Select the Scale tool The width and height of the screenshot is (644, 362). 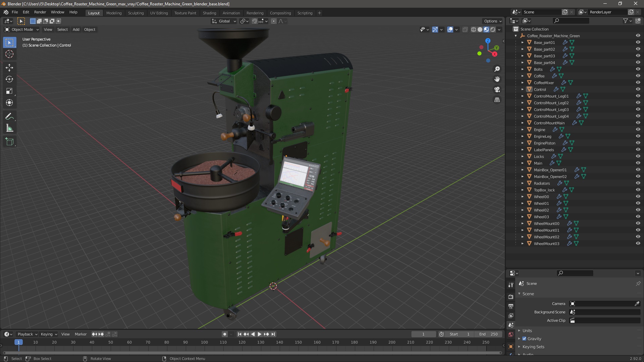pyautogui.click(x=9, y=91)
